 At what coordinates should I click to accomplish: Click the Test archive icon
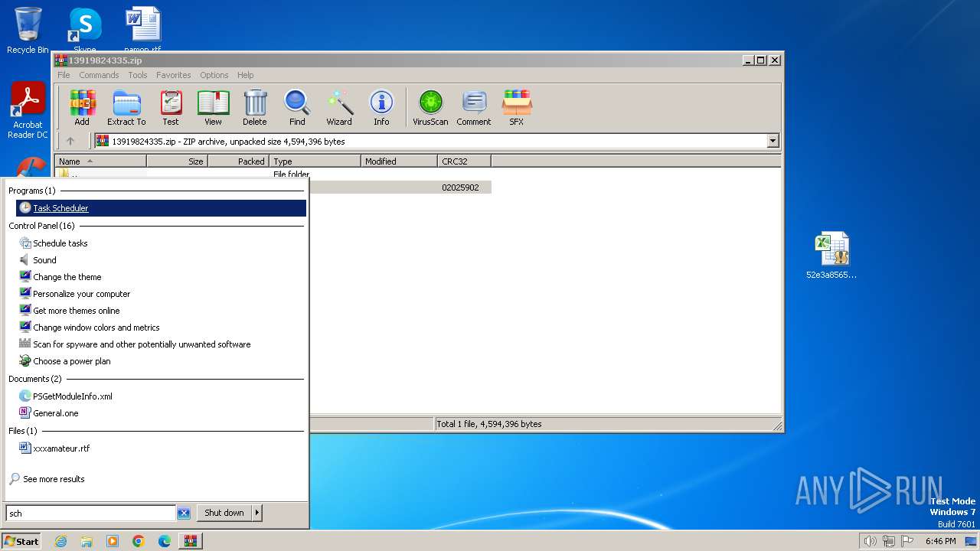pyautogui.click(x=171, y=108)
